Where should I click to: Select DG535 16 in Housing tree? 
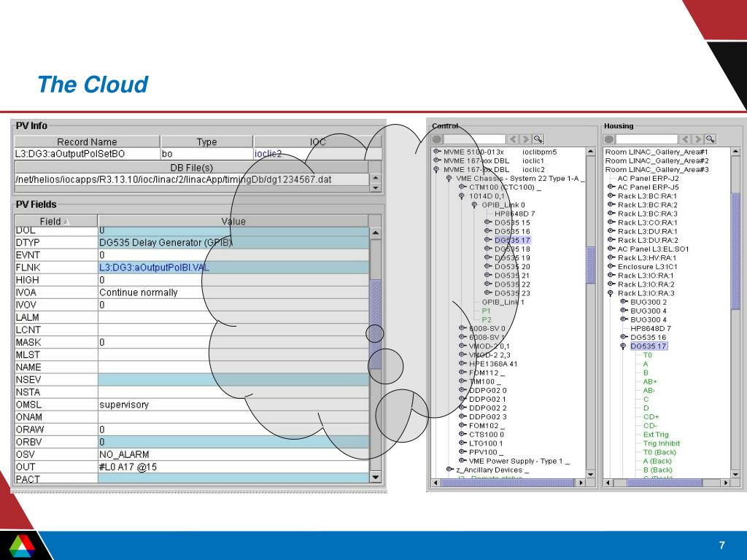tap(648, 337)
